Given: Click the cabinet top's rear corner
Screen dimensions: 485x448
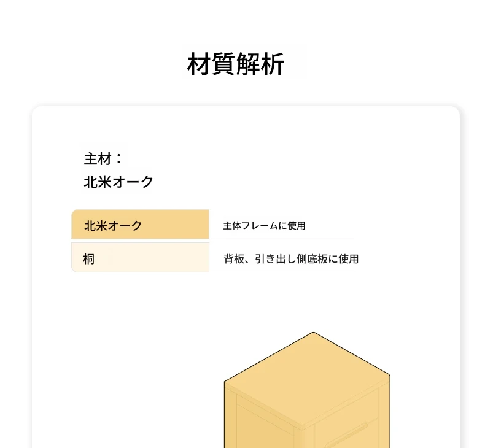Looking at the screenshot, I should (314, 333).
